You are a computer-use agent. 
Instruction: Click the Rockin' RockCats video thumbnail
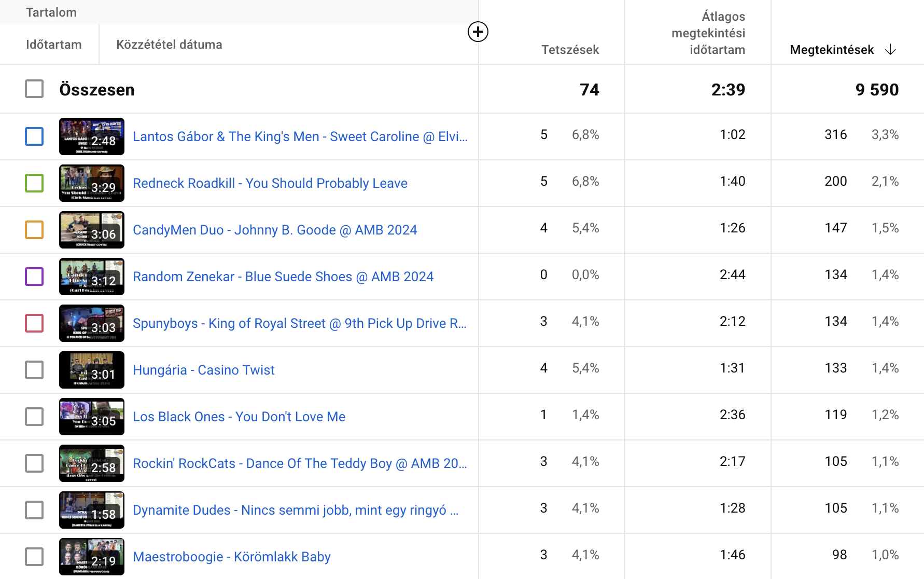click(92, 463)
